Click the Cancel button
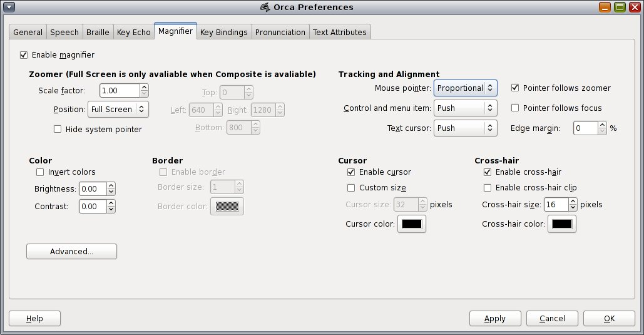The width and height of the screenshot is (644, 335). (552, 318)
